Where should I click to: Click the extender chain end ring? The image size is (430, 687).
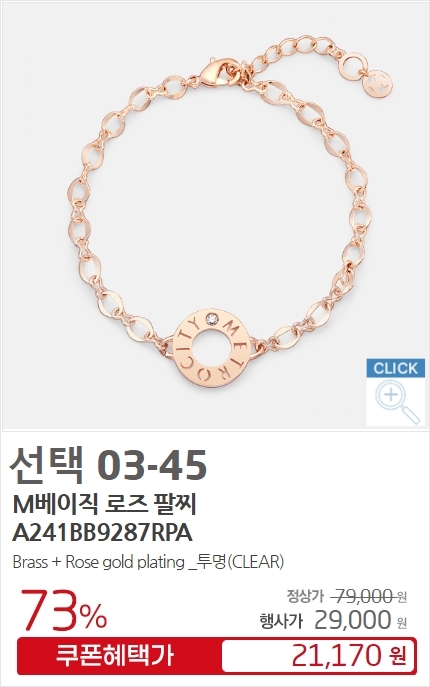click(x=354, y=66)
